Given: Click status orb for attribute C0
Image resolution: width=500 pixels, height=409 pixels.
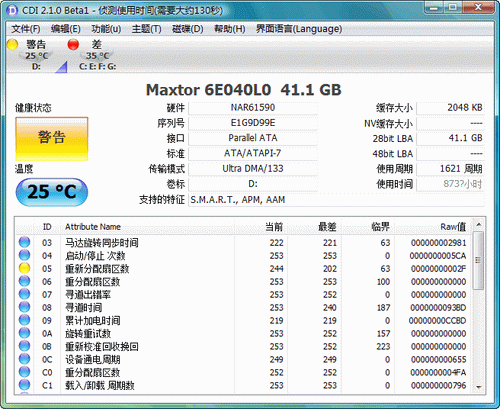Looking at the screenshot, I should click(x=24, y=372).
